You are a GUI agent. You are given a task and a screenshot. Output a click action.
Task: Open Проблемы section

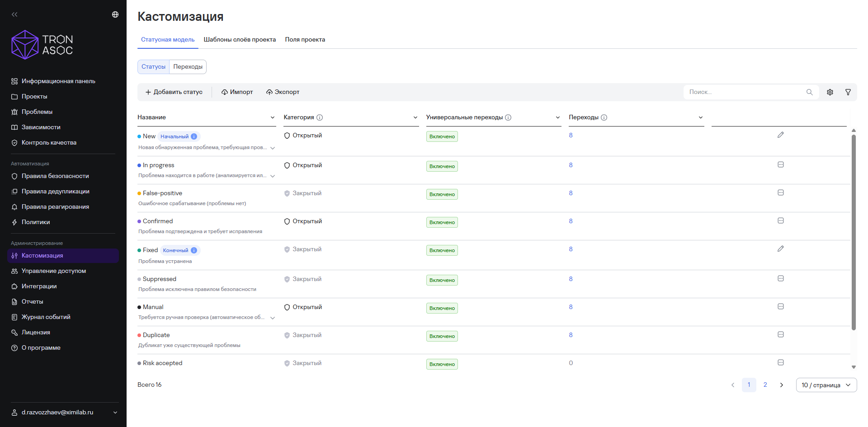(x=37, y=112)
